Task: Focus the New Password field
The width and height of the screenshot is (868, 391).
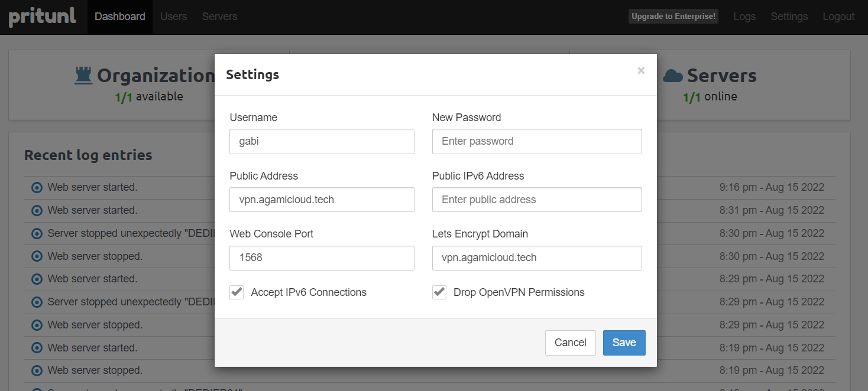Action: [x=537, y=141]
